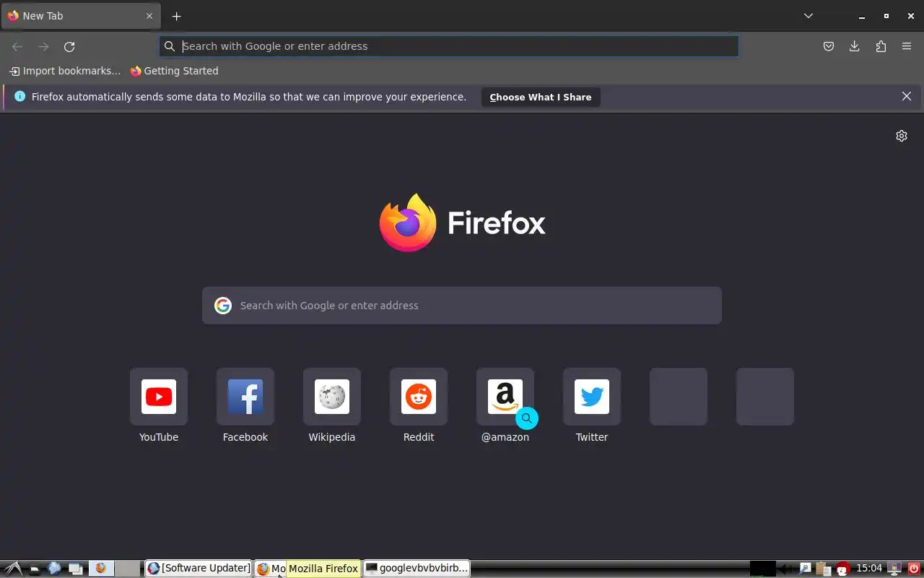Select the empty workspace pager slot in taskbar
924x578 pixels.
pos(128,569)
